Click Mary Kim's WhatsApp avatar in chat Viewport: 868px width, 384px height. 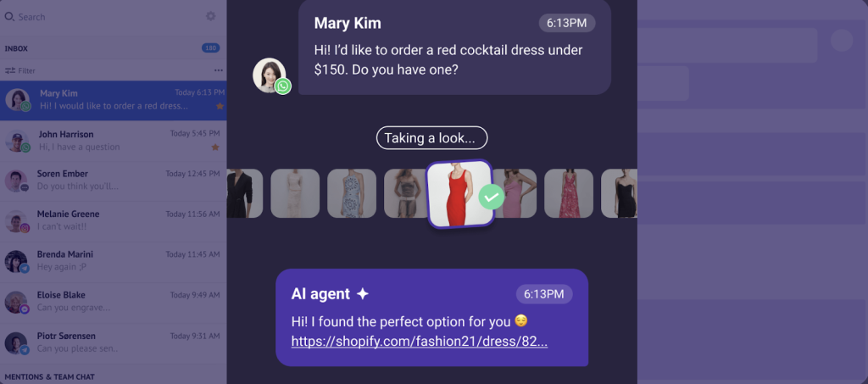coord(270,75)
